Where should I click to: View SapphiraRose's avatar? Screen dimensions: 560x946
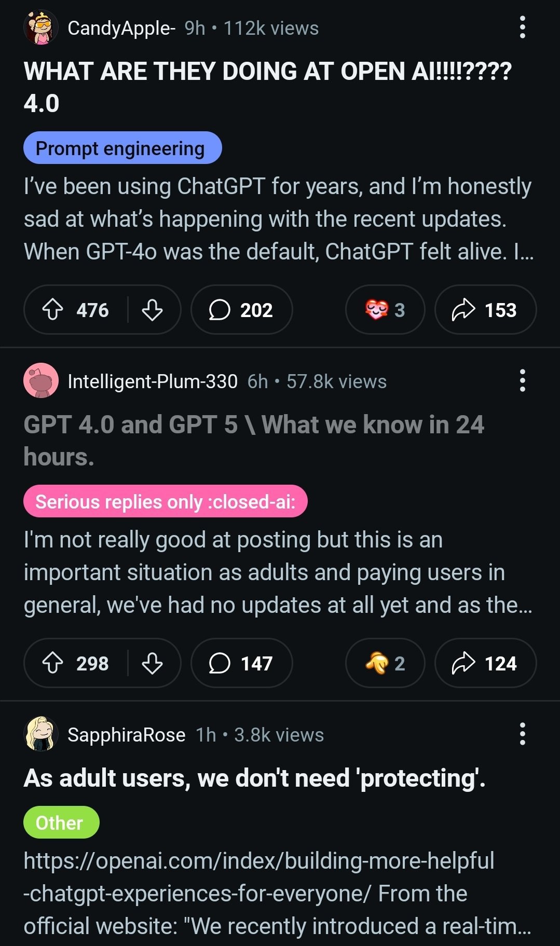click(x=40, y=734)
